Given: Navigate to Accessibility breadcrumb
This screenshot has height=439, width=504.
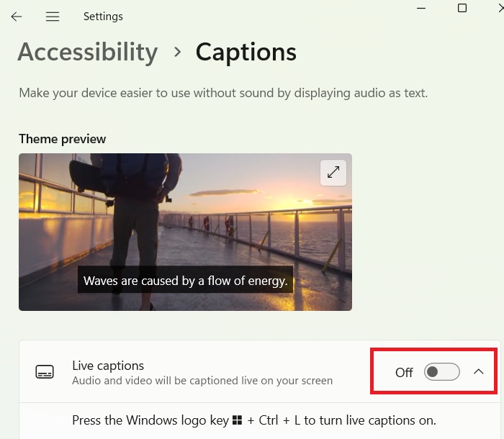Looking at the screenshot, I should coord(88,52).
